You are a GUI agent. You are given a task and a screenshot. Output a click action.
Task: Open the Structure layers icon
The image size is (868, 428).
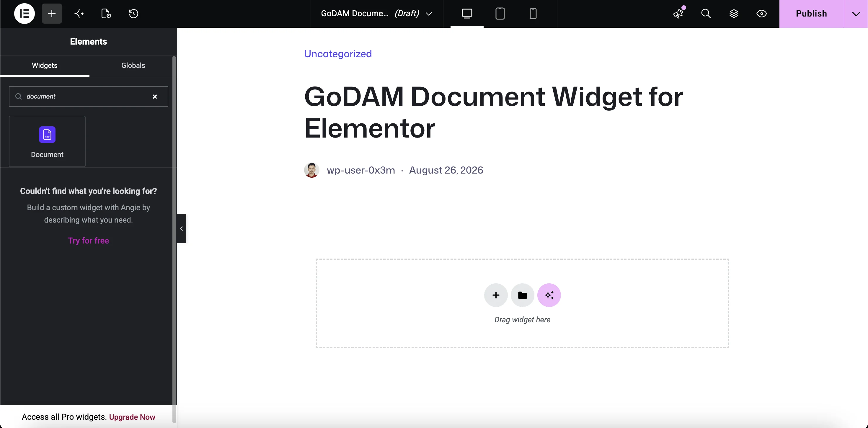click(x=734, y=14)
